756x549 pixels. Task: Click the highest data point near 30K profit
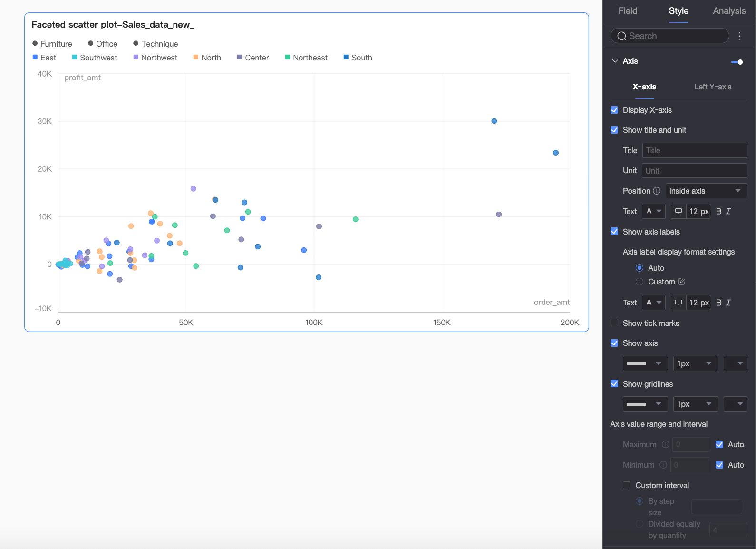point(494,121)
